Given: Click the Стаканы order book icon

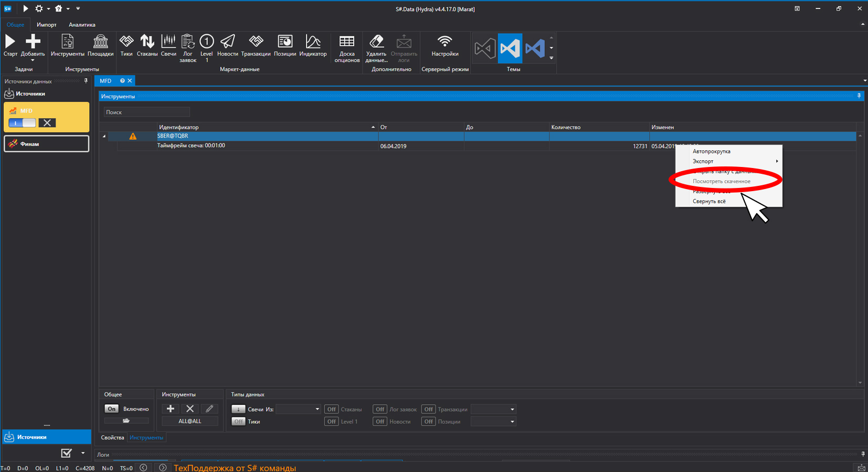Looking at the screenshot, I should click(147, 46).
